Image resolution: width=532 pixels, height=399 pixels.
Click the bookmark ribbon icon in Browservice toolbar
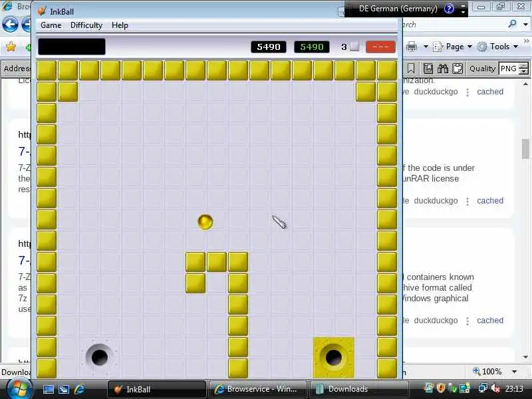coord(410,68)
